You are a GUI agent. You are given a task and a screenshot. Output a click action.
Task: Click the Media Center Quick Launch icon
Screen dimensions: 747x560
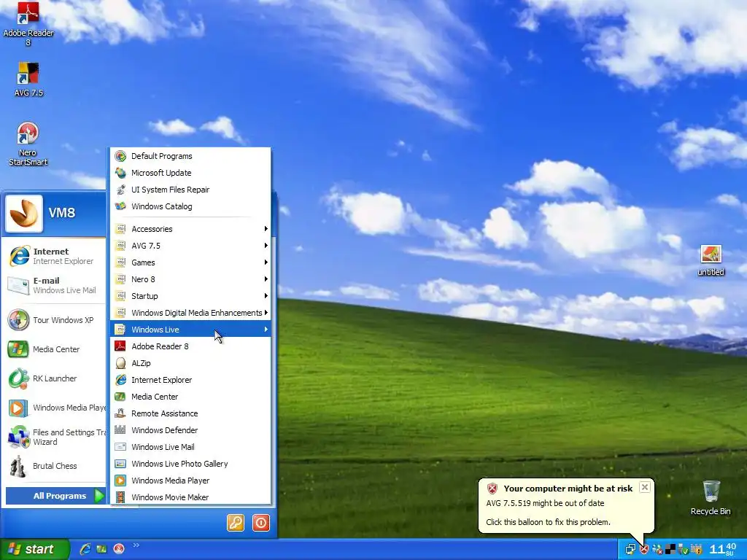[101, 549]
